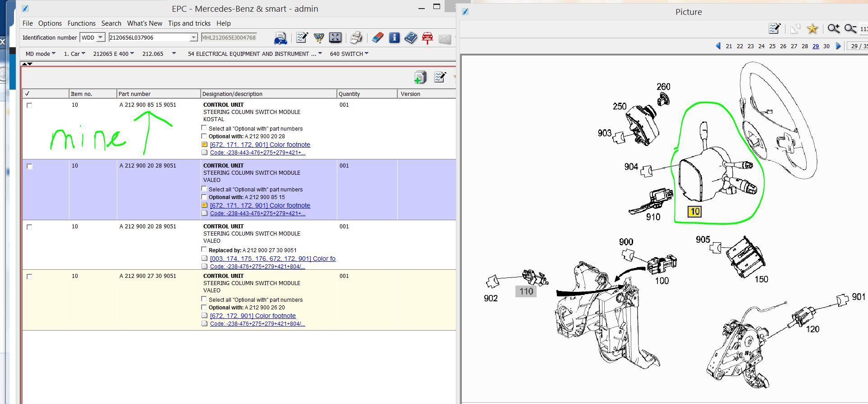Expand the 640 SWITCH dropdown
The image size is (868, 404).
point(349,54)
